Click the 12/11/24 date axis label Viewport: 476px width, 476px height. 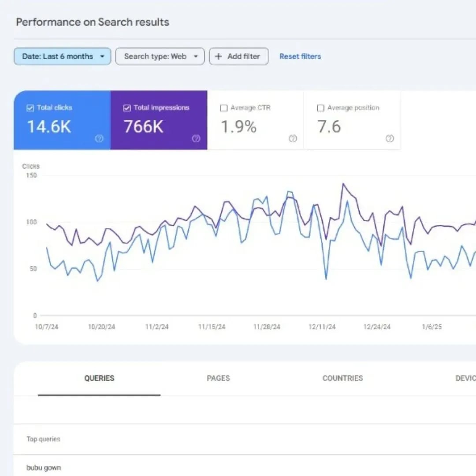pyautogui.click(x=322, y=327)
